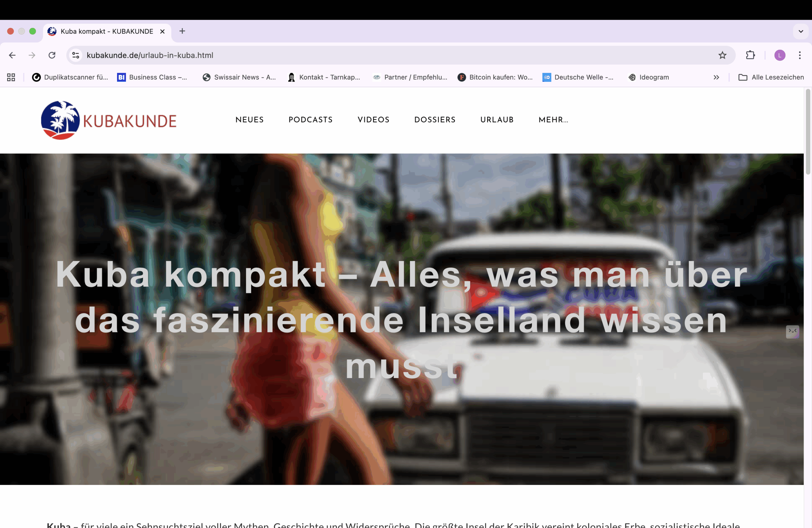Viewport: 812px width, 528px height.
Task: Open the purple profile avatar
Action: coord(780,55)
